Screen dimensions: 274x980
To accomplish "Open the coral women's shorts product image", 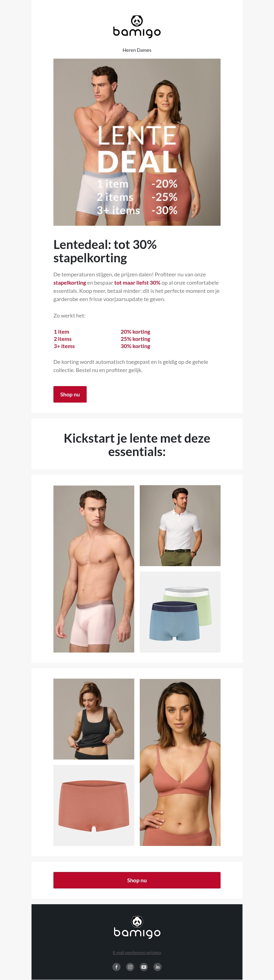I will (94, 805).
